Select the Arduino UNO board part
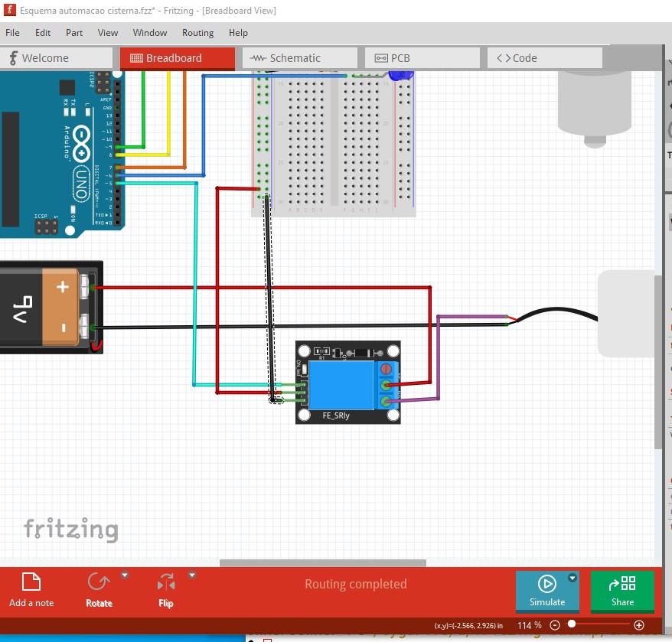The image size is (672, 642). pyautogui.click(x=62, y=155)
